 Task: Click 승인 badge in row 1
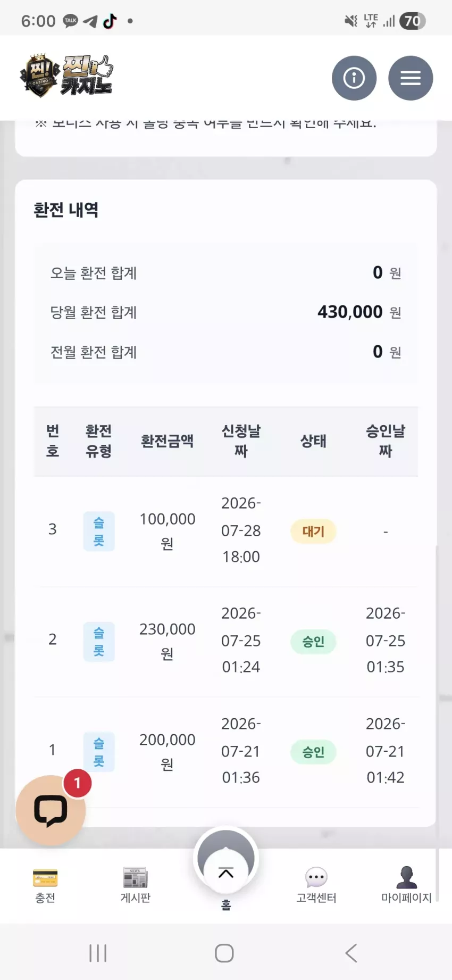[313, 752]
